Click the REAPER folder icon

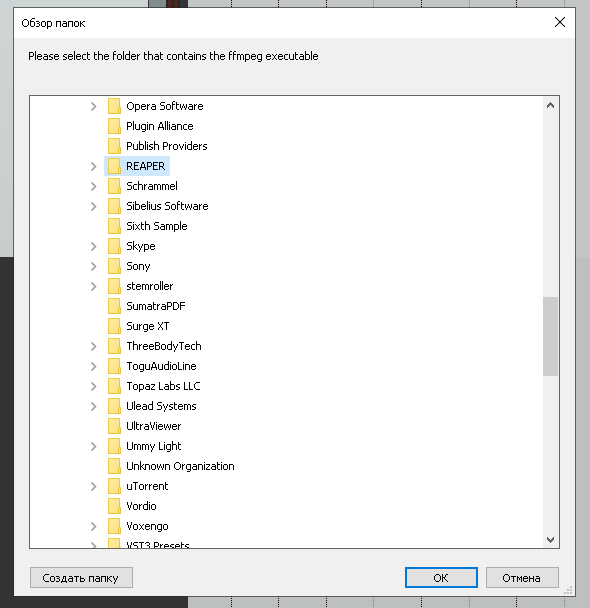(114, 166)
